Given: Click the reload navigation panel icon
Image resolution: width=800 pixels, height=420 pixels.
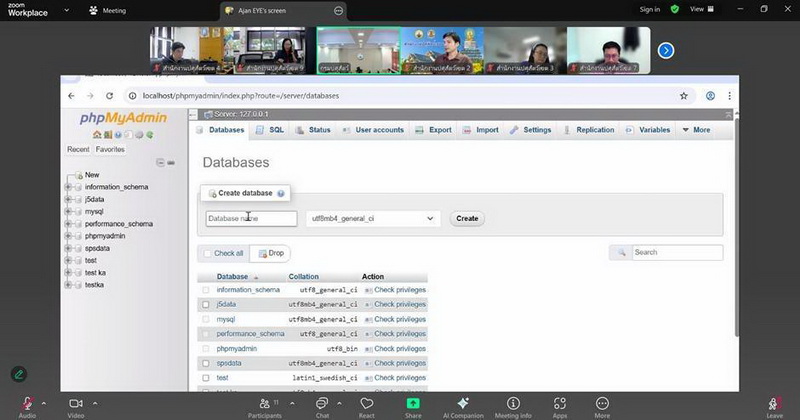Looking at the screenshot, I should tap(149, 135).
